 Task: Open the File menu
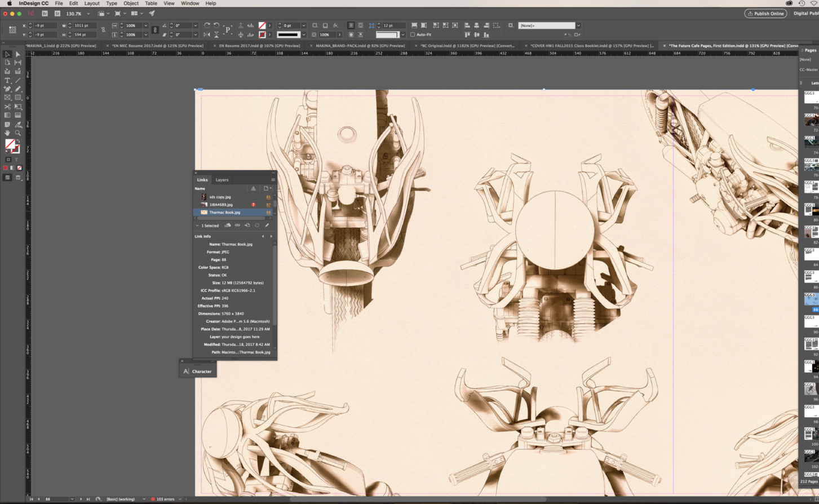click(59, 3)
